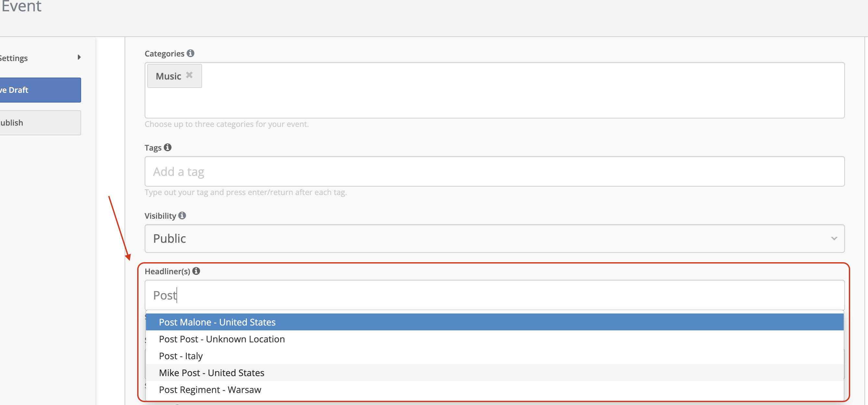This screenshot has width=868, height=405.
Task: Focus the Add a tag field
Action: coord(494,171)
